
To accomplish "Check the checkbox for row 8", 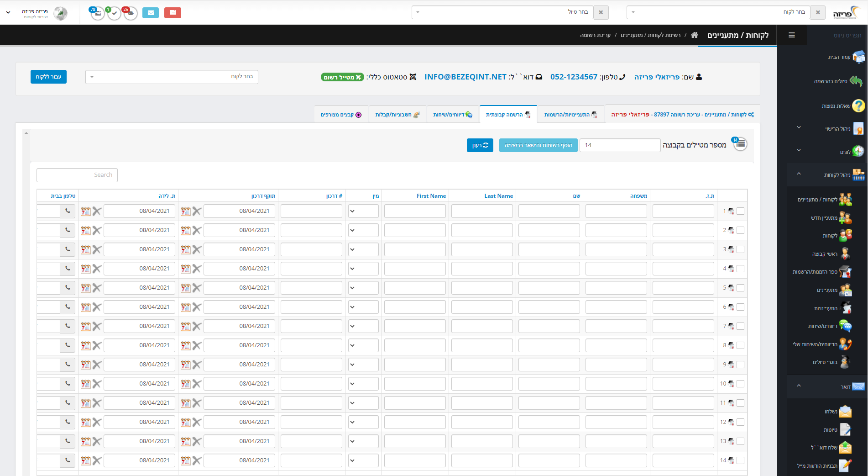I will [x=740, y=345].
